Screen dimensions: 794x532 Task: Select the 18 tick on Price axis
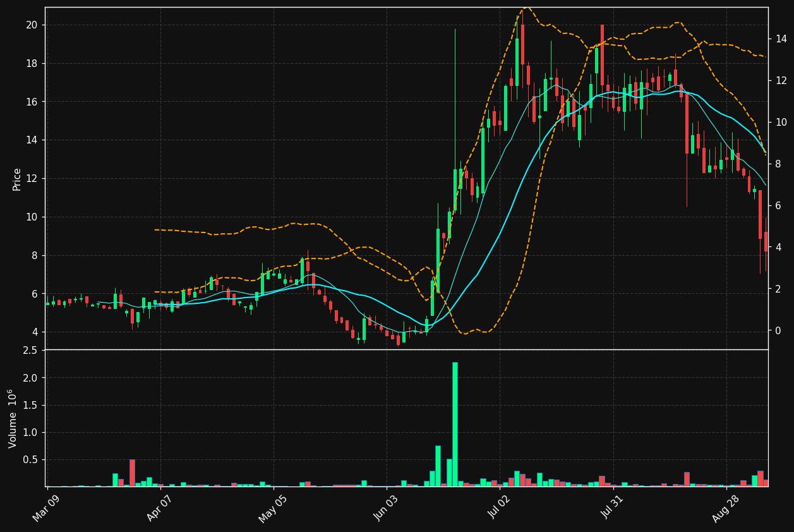(x=32, y=63)
